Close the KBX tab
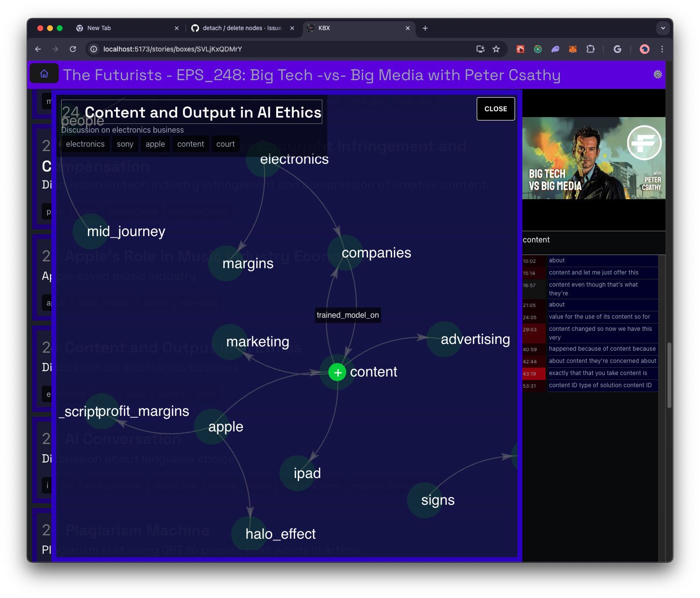Image resolution: width=700 pixels, height=598 pixels. pos(408,28)
